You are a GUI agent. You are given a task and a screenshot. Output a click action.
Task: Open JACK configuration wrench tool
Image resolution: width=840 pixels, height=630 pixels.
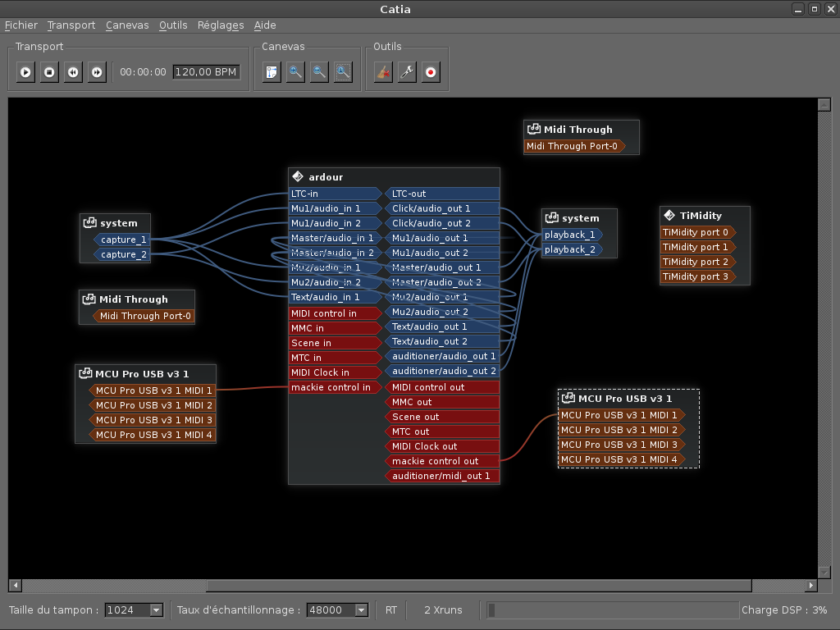pos(407,72)
